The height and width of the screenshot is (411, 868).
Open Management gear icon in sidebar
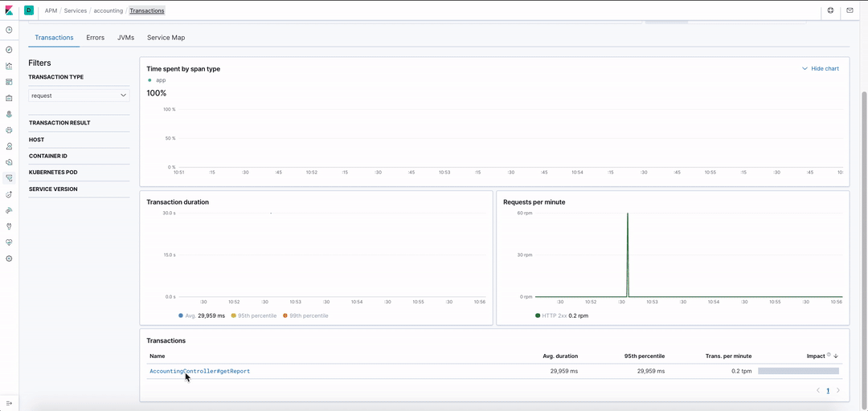(x=9, y=258)
